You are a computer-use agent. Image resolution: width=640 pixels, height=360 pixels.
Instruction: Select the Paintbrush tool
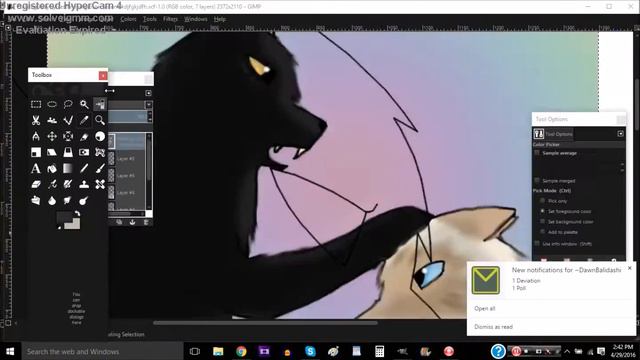pyautogui.click(x=100, y=168)
